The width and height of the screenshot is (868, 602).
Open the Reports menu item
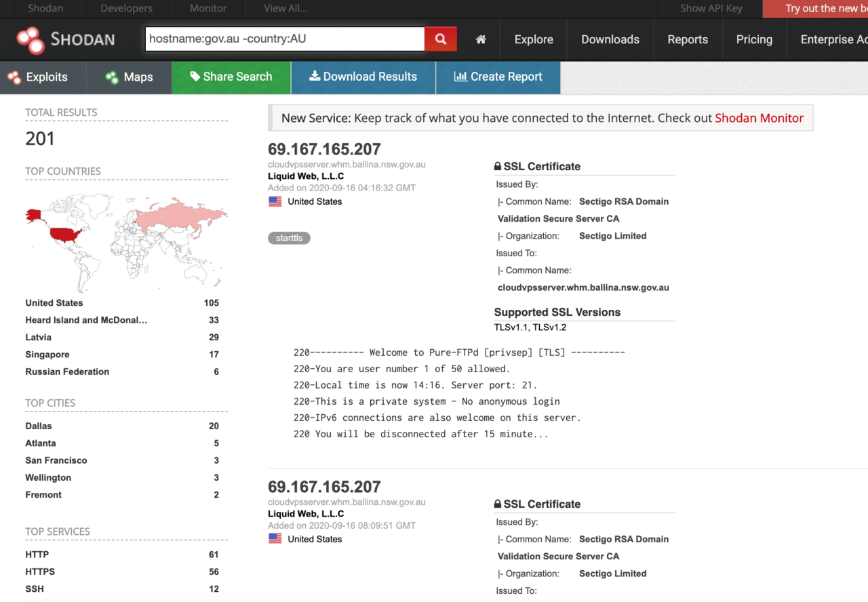(688, 39)
